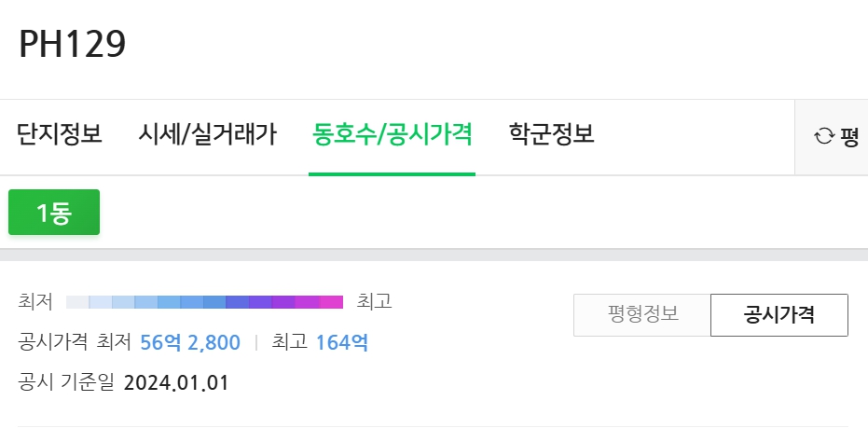Open the 단지정보 tab
The image size is (868, 442).
[60, 134]
